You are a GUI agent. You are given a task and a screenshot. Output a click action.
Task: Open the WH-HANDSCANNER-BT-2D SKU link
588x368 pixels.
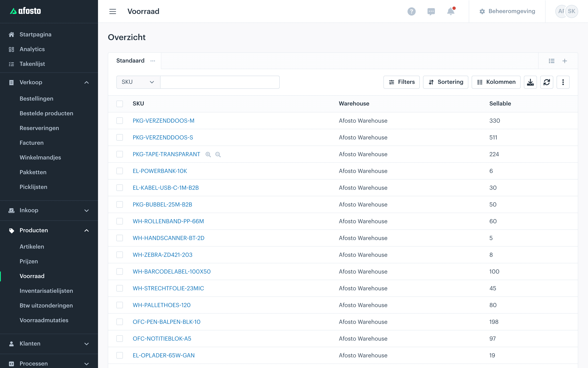(x=168, y=238)
